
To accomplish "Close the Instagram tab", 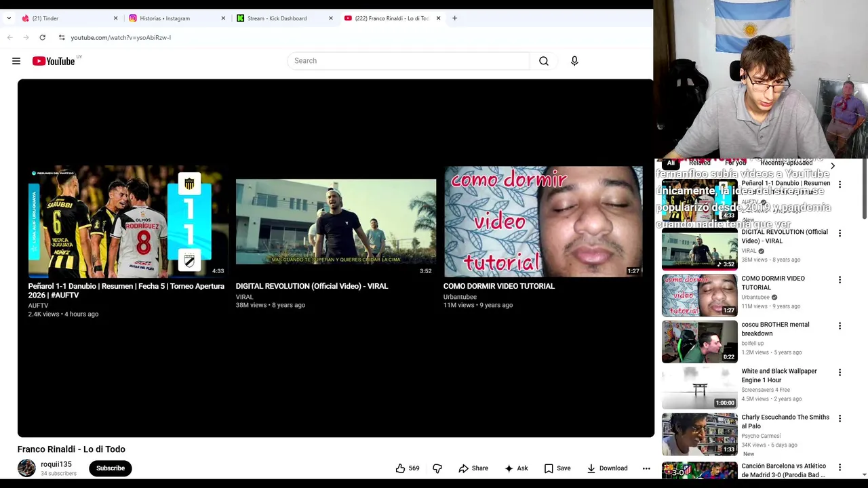I will [223, 18].
